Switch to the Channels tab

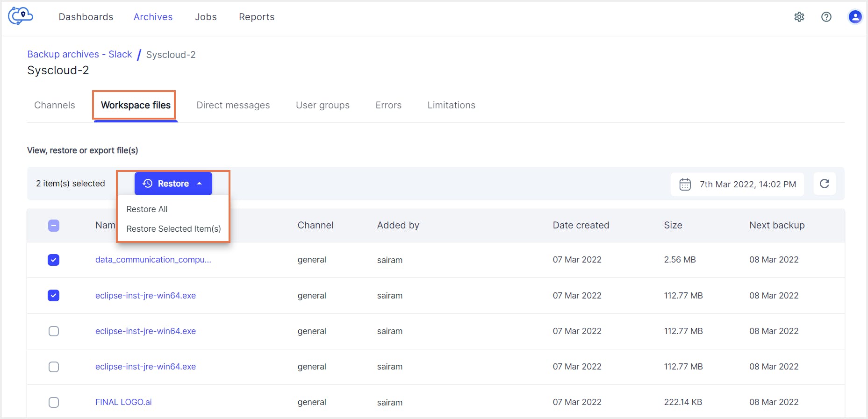click(x=55, y=105)
